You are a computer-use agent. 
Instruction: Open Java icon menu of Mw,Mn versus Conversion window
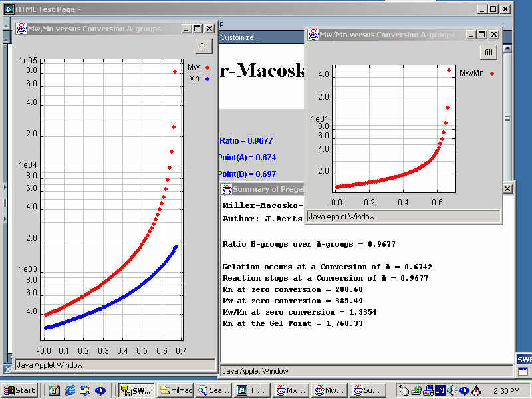(21, 29)
